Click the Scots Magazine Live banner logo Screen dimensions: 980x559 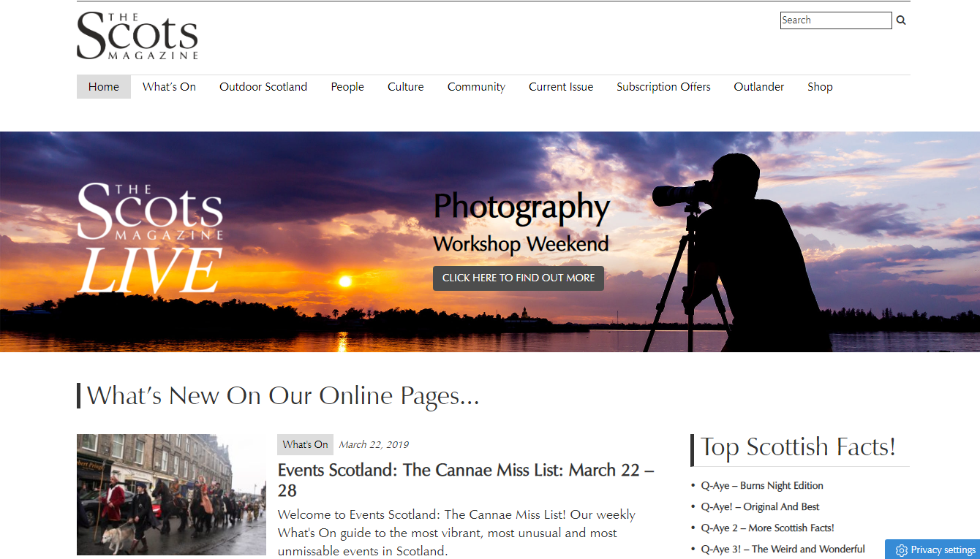(x=150, y=239)
